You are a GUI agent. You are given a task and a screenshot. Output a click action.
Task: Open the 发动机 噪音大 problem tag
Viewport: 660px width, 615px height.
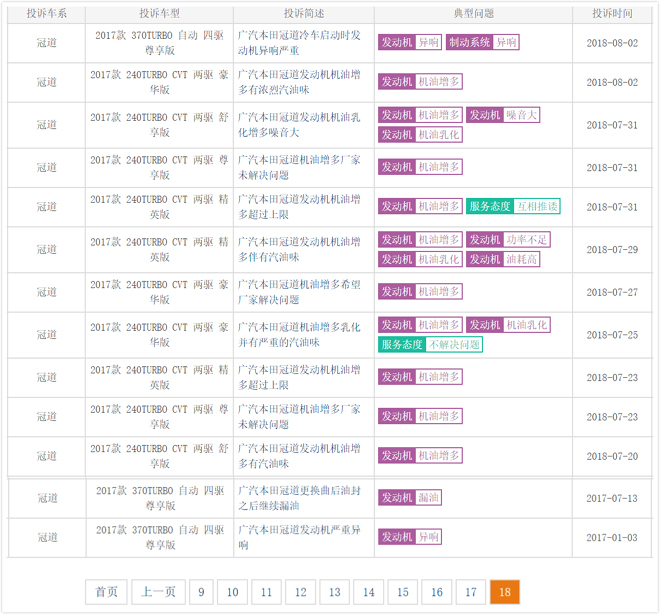pyautogui.click(x=503, y=115)
